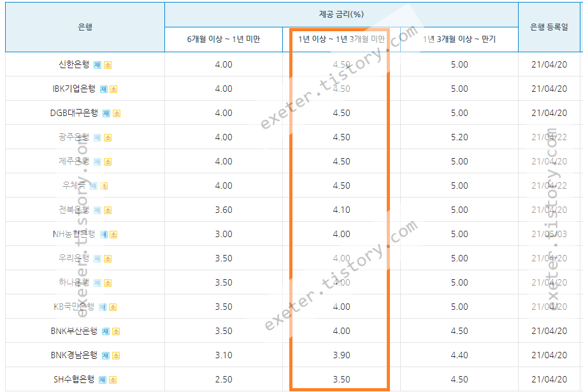Select the 1년 3개월 이상 ~ 만기 header
Viewport: 583px width, 392px height.
coord(459,39)
